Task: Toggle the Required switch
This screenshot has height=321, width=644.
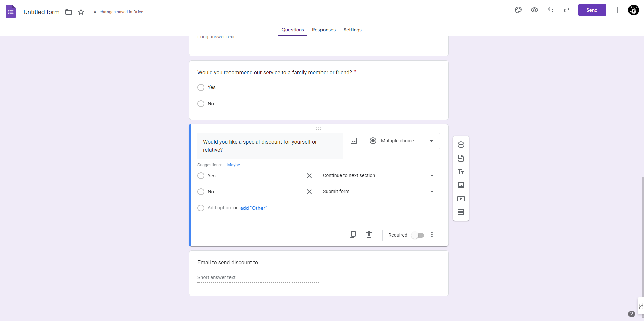Action: click(x=418, y=235)
